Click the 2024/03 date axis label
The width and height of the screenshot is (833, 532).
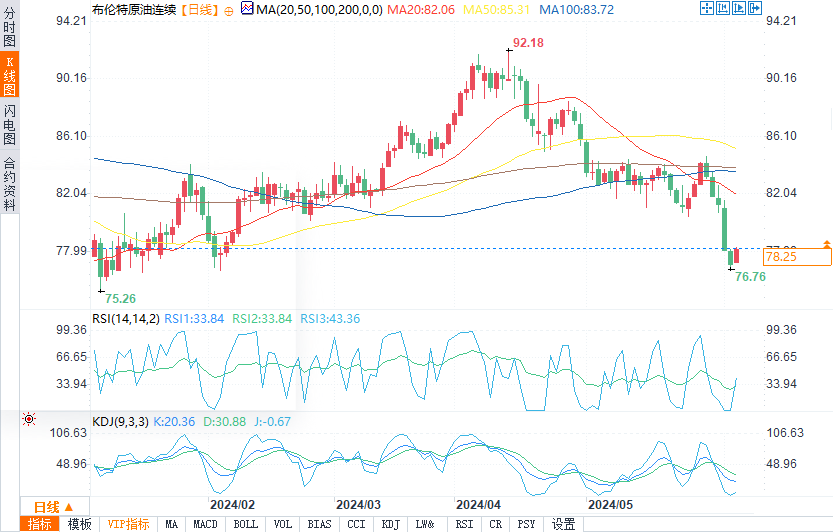[x=359, y=504]
